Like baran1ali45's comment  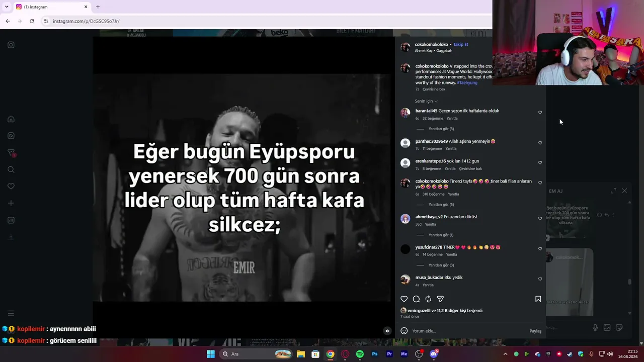pyautogui.click(x=540, y=113)
